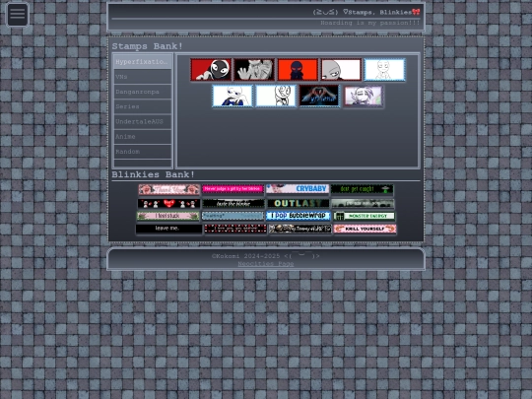Click the white sketch figure stamp with blue border

pyautogui.click(x=384, y=70)
